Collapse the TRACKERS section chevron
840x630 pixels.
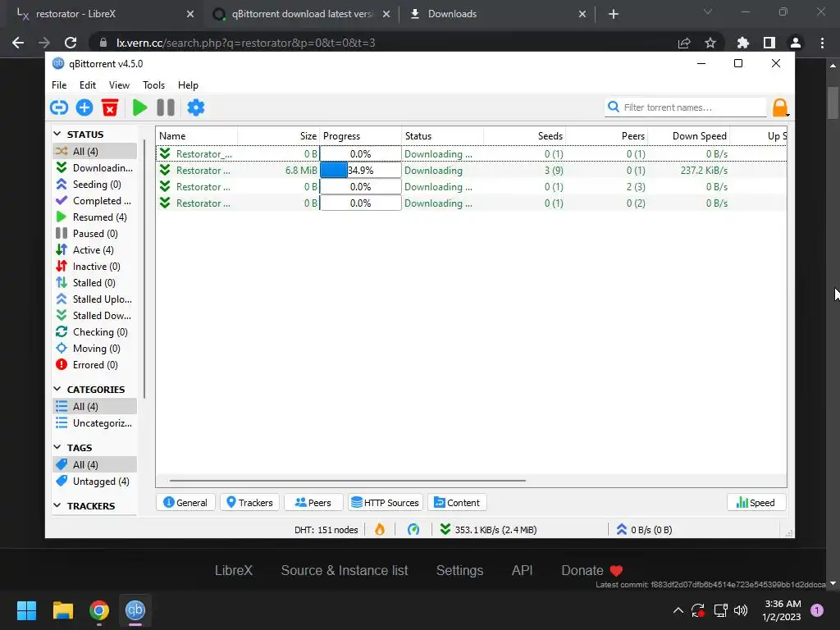coord(58,505)
